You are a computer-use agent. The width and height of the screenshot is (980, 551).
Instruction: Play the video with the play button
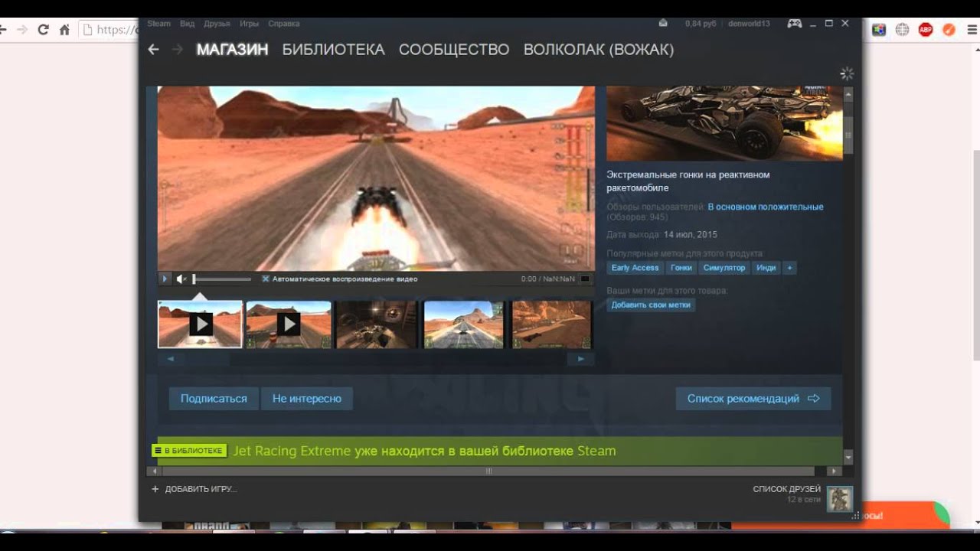pos(165,279)
